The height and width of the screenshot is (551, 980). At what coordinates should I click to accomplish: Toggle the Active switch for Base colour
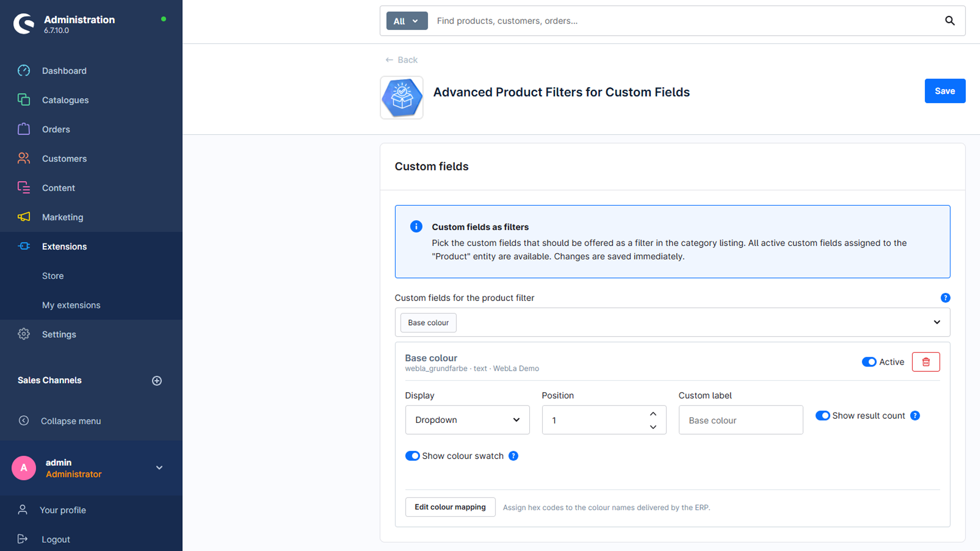(869, 362)
